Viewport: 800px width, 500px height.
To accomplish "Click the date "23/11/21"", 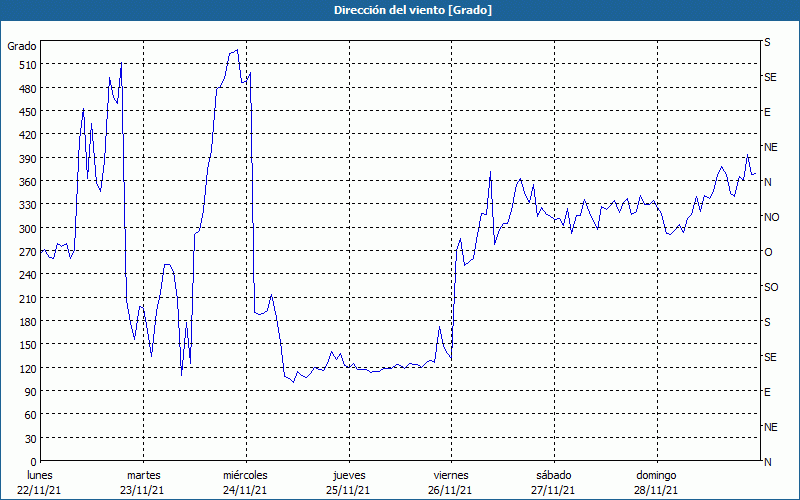I will (142, 490).
